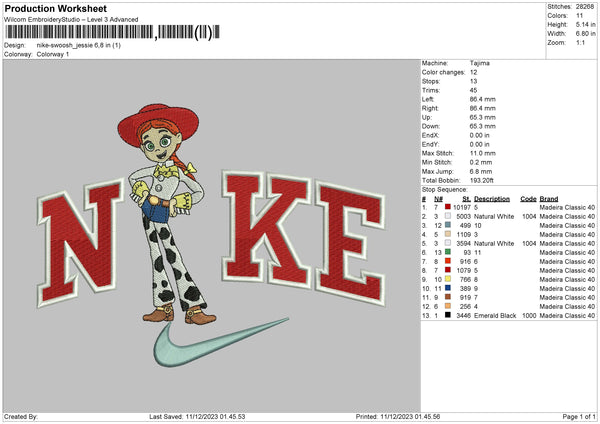Click the "Stop Sequence:" heading
Viewport: 600px width, 424px height.
(x=445, y=189)
